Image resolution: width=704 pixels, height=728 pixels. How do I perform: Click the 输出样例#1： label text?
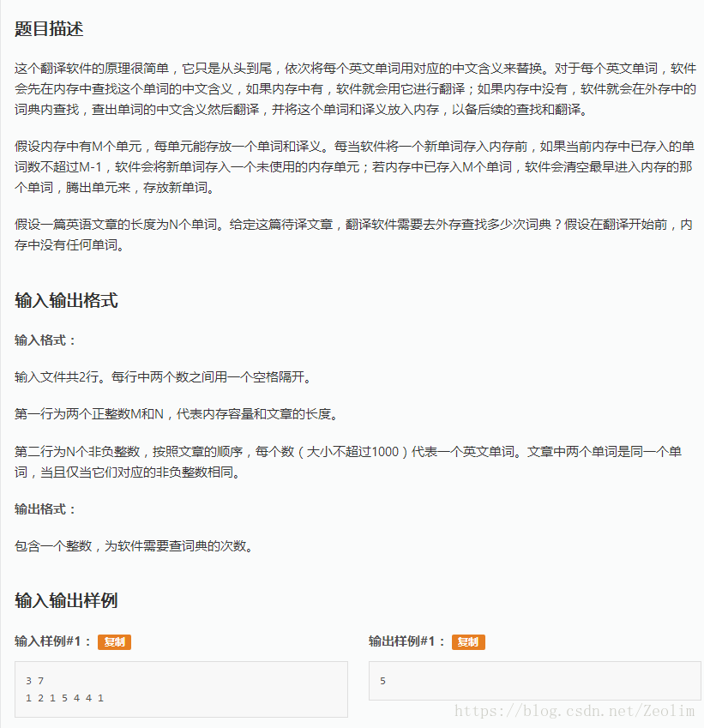coord(406,641)
